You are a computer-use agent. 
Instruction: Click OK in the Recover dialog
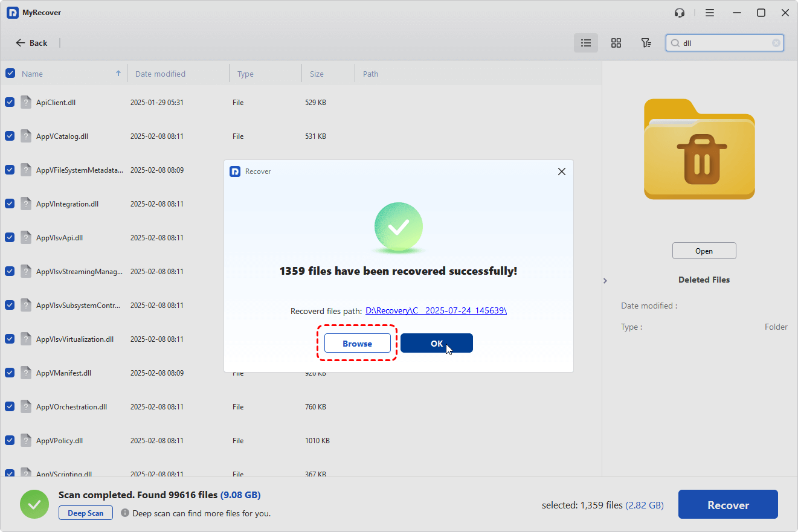coord(437,343)
